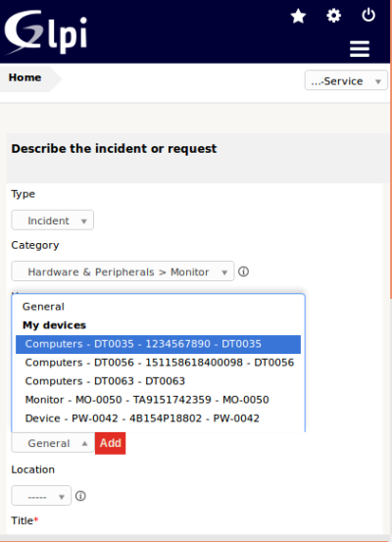Collapse the General item type dropdown
392x542 pixels.
pyautogui.click(x=53, y=443)
